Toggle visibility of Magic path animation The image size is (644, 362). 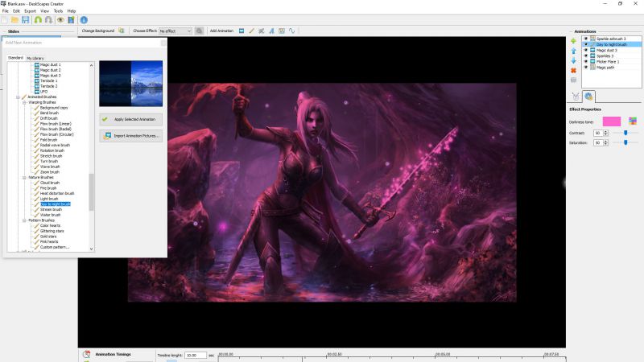coord(586,68)
